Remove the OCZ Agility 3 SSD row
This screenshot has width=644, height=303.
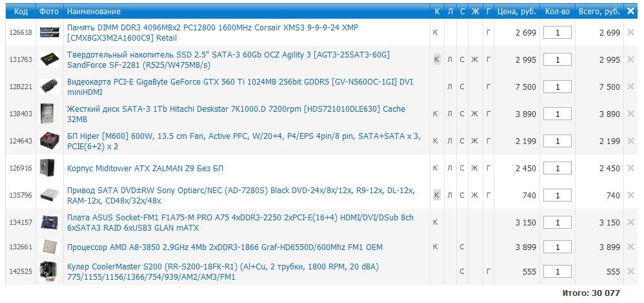(630, 59)
